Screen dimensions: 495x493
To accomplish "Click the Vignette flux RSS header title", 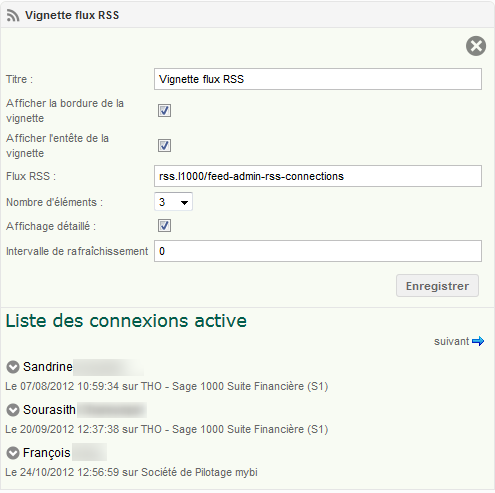I will tap(72, 15).
